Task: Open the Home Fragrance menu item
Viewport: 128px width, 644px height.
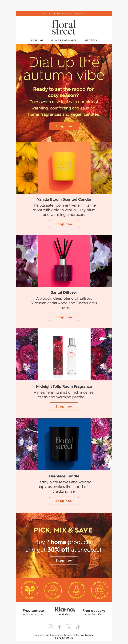Action: coord(64,40)
